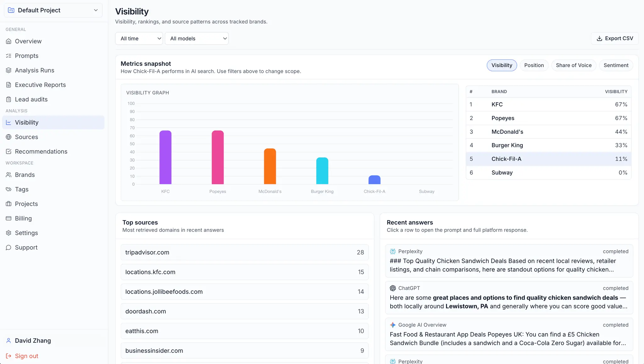Open the Sources analysis page
Screen dimensions: 644x364
click(x=53, y=137)
